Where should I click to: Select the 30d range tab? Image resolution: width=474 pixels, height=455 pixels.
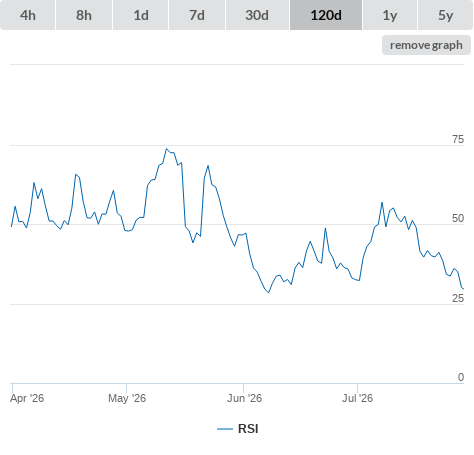257,15
